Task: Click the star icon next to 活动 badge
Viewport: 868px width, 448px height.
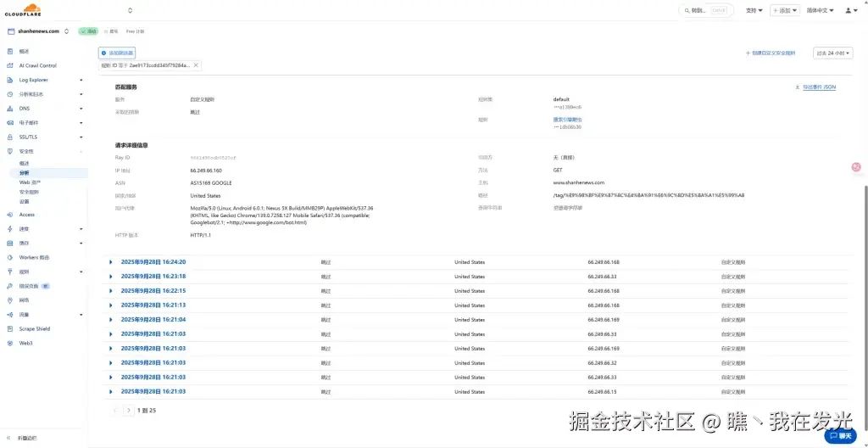Action: (x=106, y=31)
